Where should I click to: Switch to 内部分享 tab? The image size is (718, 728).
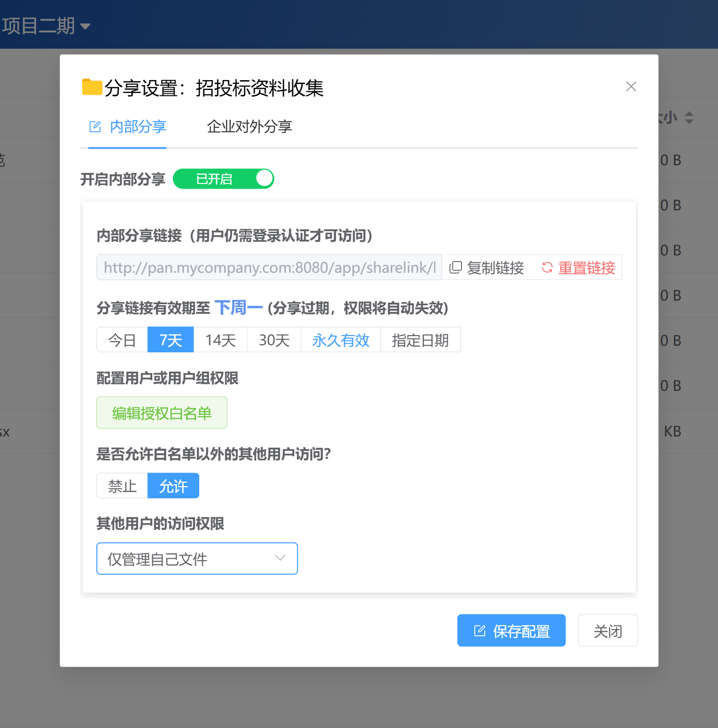127,127
